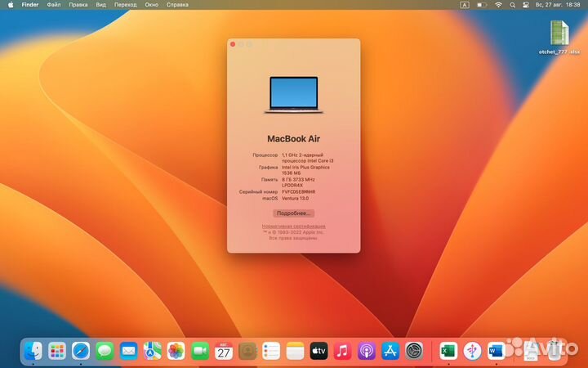
Task: Click the battery status icon
Action: point(482,5)
